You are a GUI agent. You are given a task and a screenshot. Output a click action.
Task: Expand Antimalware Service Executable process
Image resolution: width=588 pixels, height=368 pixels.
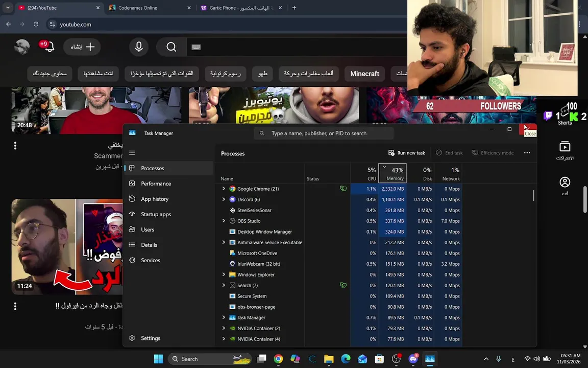click(224, 243)
